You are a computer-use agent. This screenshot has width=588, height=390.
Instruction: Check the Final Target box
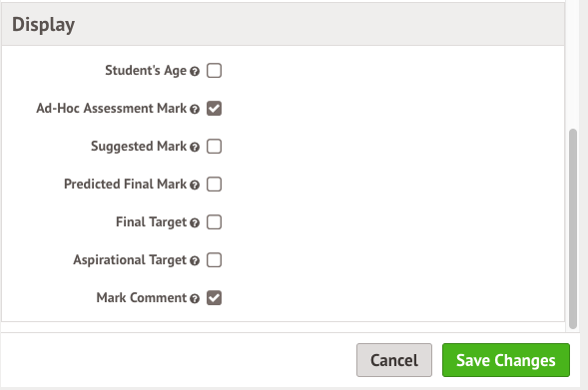pyautogui.click(x=214, y=222)
